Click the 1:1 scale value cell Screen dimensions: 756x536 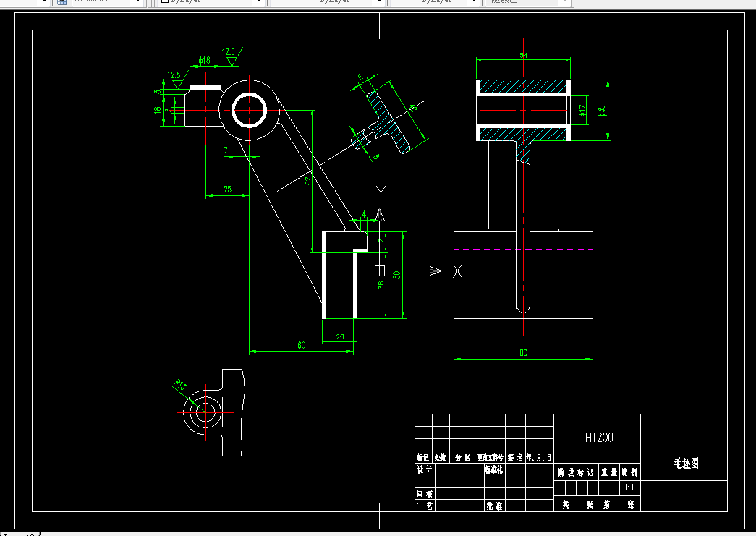point(629,488)
